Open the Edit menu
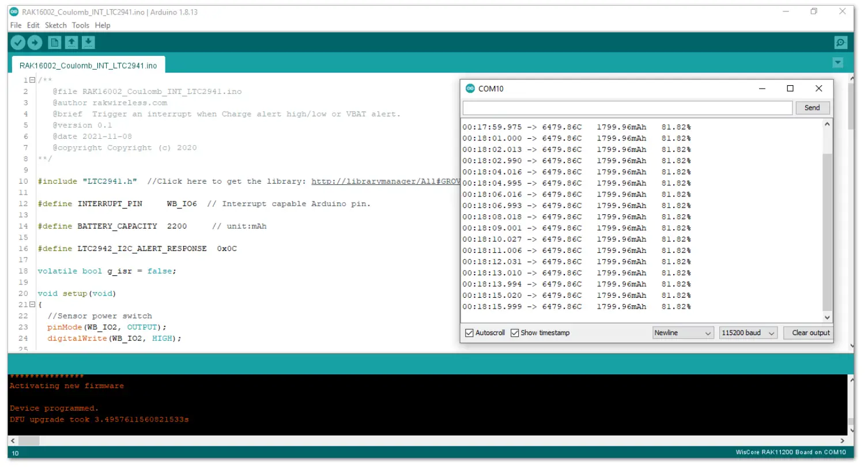Screen dimensions: 868x467 click(33, 25)
